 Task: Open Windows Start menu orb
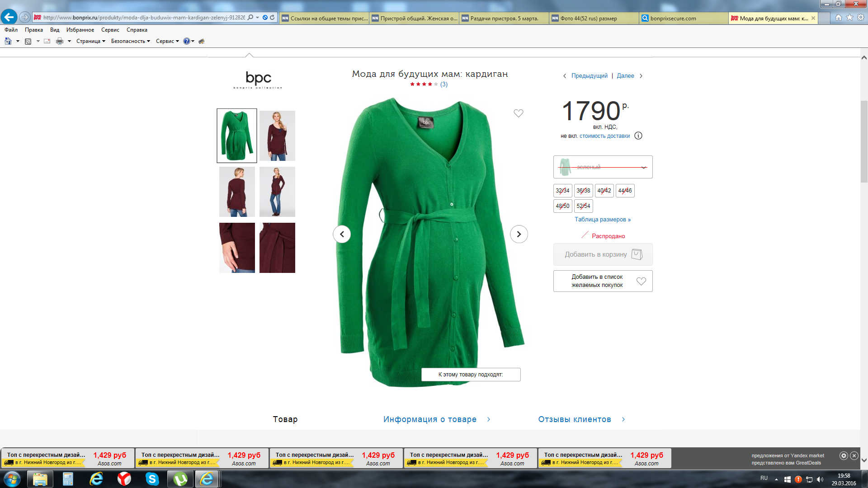coord(12,479)
